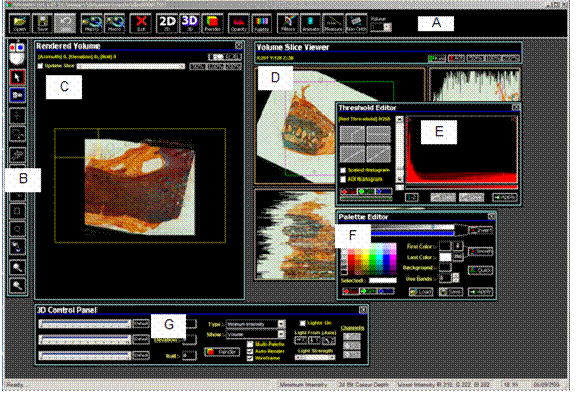Viewport: 578px width, 414px height.
Task: Select the top-left threshold curve preset
Action: coord(352,134)
